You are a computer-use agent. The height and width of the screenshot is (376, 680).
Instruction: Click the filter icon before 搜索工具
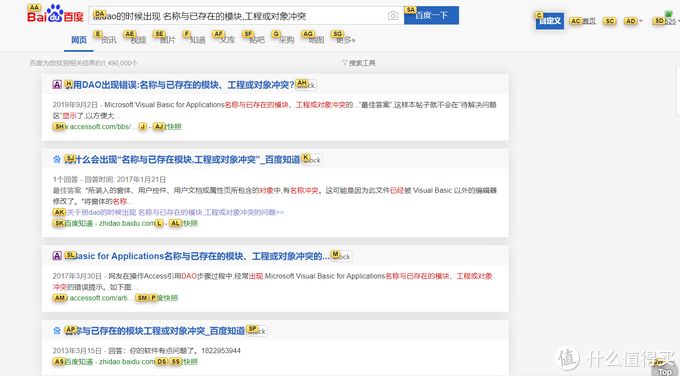tap(345, 63)
